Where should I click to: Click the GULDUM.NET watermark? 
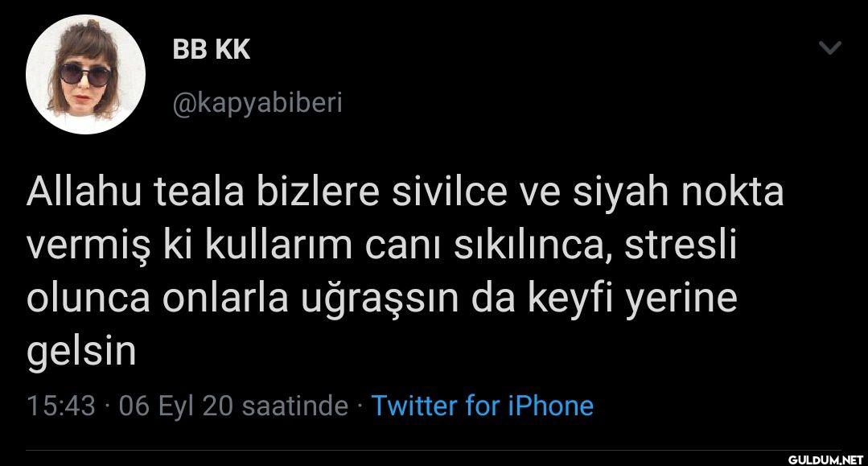pos(825,460)
